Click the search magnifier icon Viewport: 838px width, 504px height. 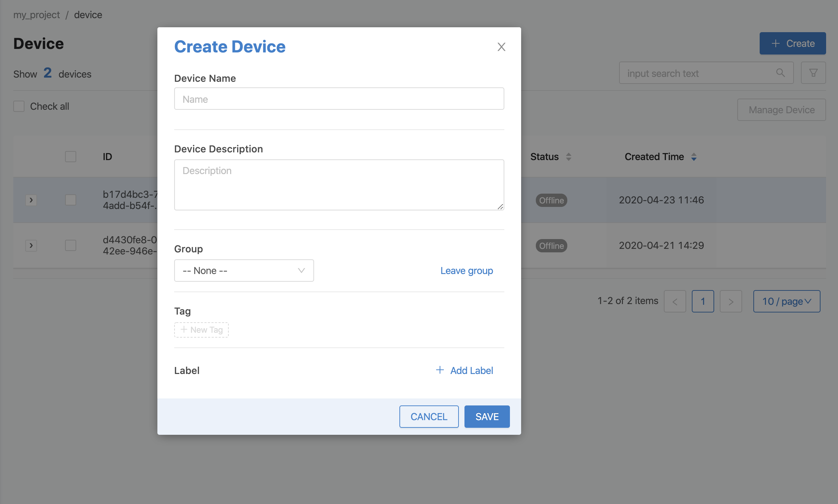point(780,73)
